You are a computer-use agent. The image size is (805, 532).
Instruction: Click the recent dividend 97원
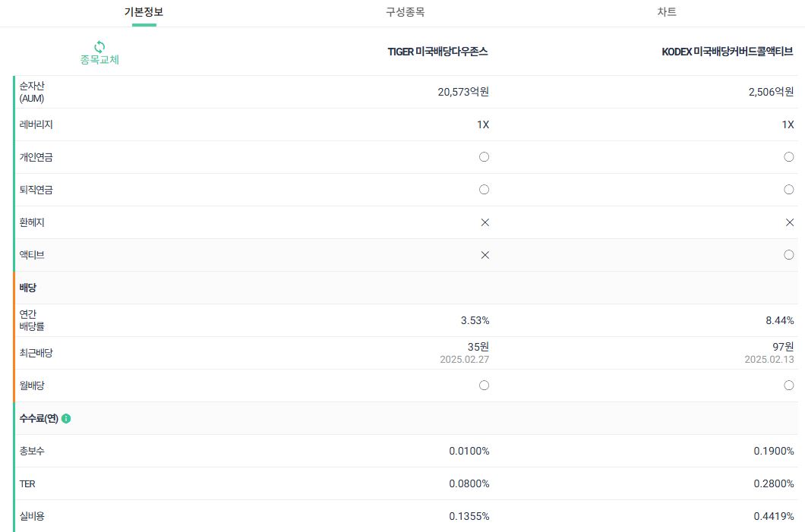(x=783, y=347)
